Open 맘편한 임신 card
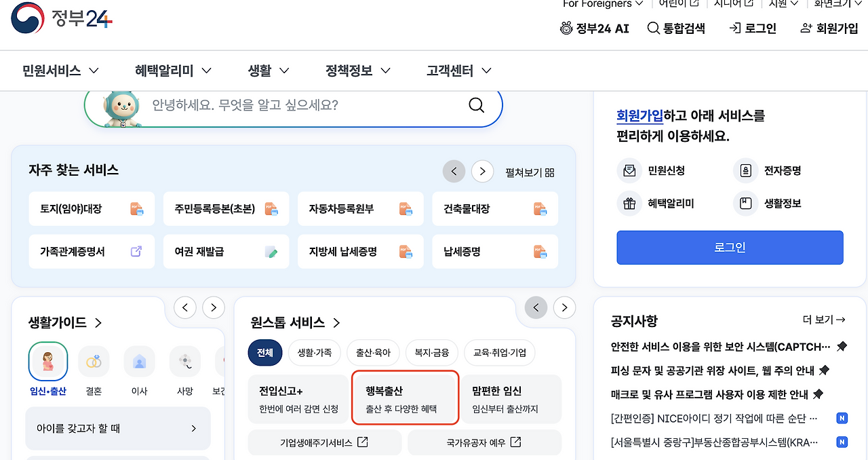The height and width of the screenshot is (460, 868). click(x=511, y=399)
